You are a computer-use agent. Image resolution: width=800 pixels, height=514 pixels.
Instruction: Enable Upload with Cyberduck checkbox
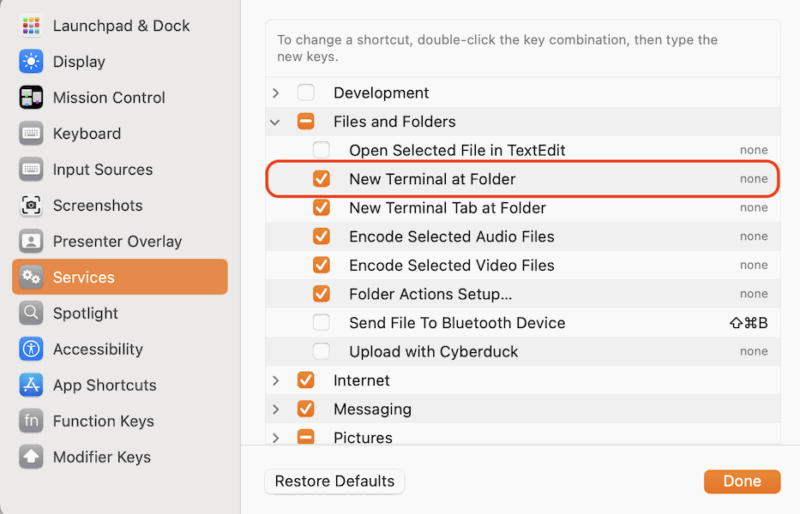coord(321,351)
